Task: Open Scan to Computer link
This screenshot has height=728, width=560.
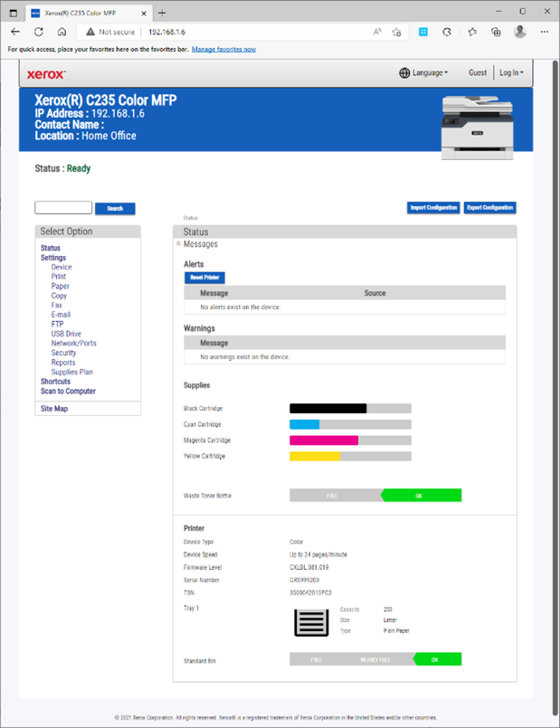Action: tap(68, 391)
